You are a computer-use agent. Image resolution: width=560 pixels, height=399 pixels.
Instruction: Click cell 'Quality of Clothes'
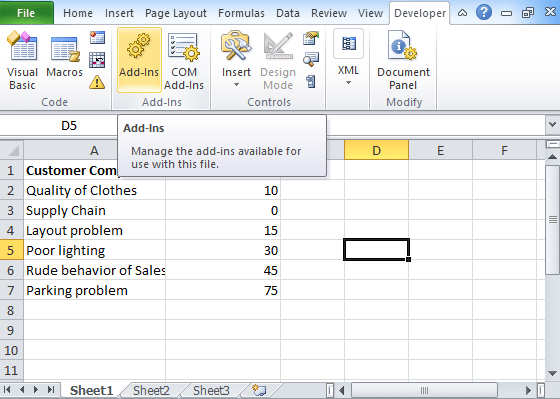(94, 190)
